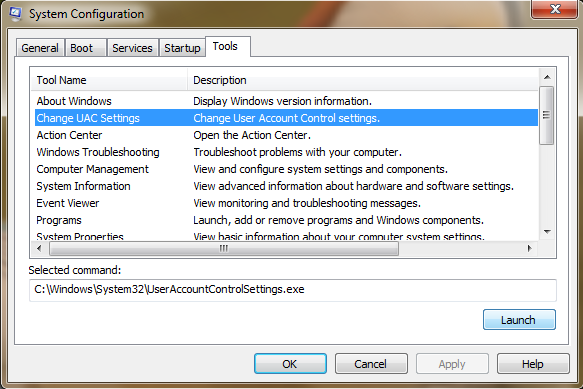Click "View and configure system settings" description
This screenshot has width=583, height=389.
point(321,169)
